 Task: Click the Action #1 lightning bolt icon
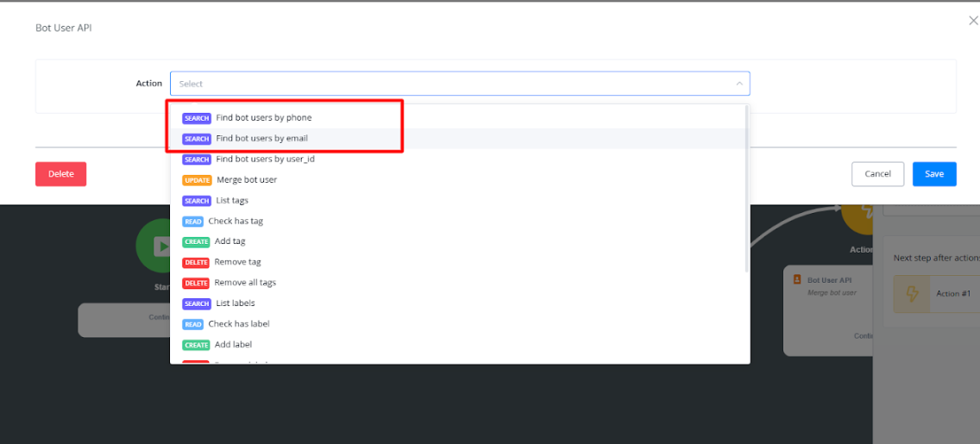tap(913, 294)
